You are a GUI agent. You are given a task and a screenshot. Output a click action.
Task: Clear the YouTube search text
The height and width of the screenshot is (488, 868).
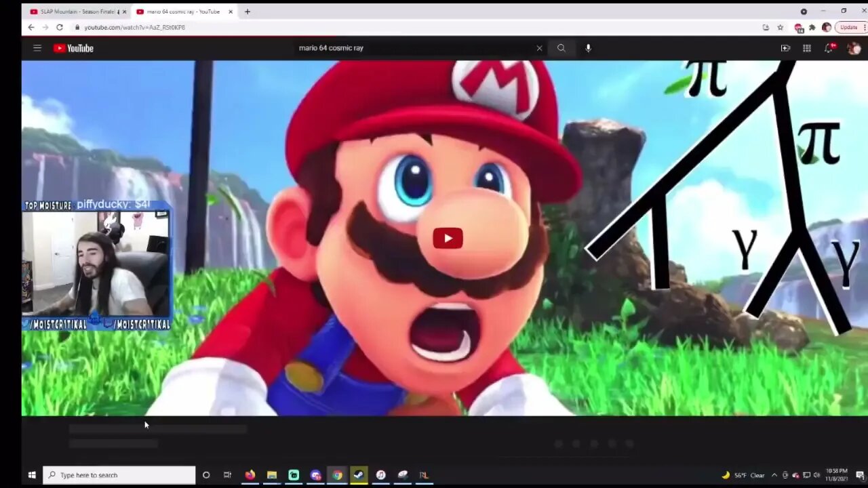(539, 48)
